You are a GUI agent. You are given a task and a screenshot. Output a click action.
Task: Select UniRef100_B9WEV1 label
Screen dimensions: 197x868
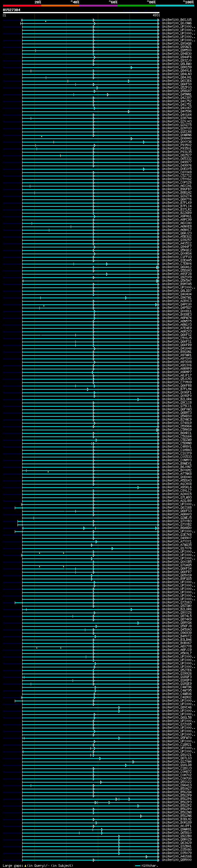pyautogui.click(x=177, y=464)
